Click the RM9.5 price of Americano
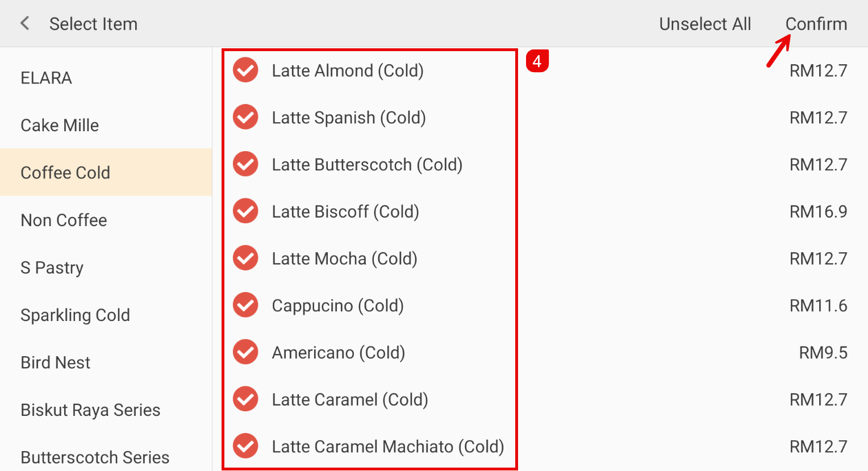This screenshot has height=471, width=868. pos(823,352)
